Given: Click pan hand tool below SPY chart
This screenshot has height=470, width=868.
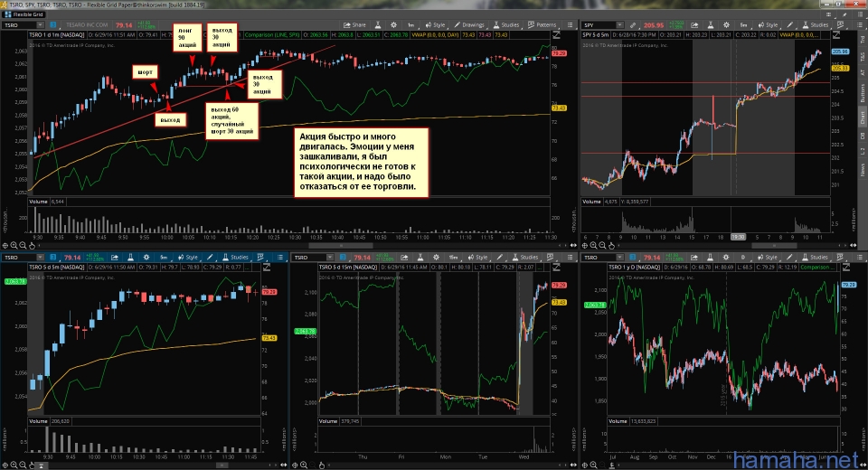Looking at the screenshot, I should pyautogui.click(x=611, y=245).
